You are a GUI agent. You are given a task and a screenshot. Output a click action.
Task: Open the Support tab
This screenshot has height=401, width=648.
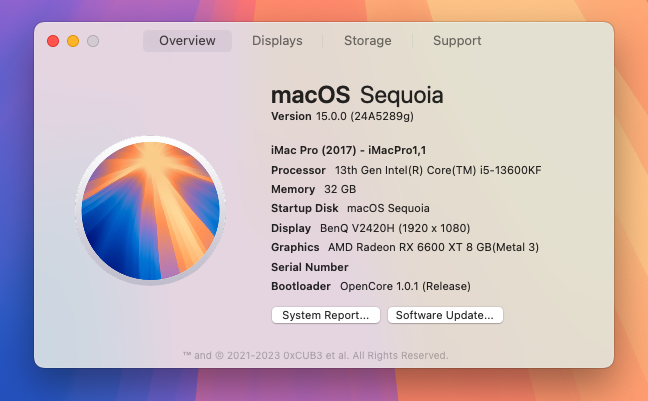[x=457, y=41]
